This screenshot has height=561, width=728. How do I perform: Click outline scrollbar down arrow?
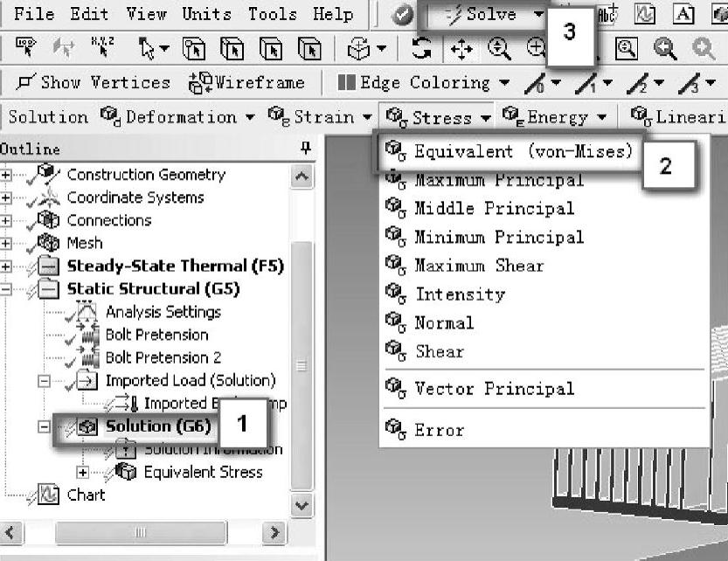point(302,505)
